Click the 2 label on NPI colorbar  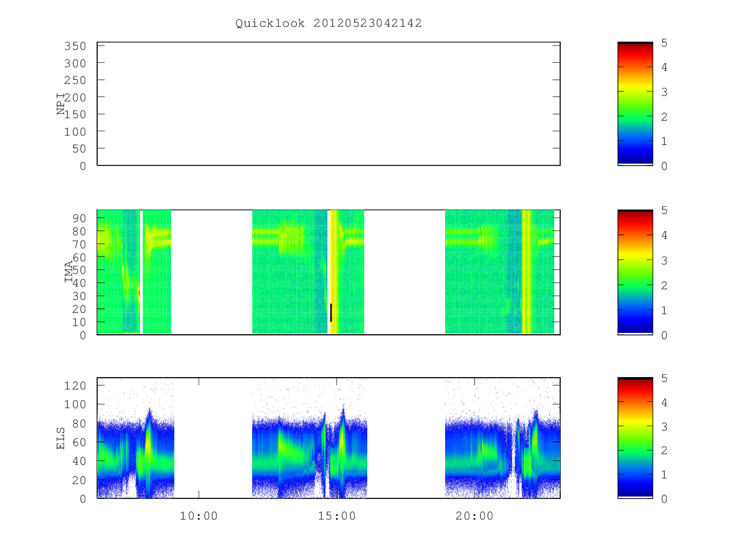point(665,116)
